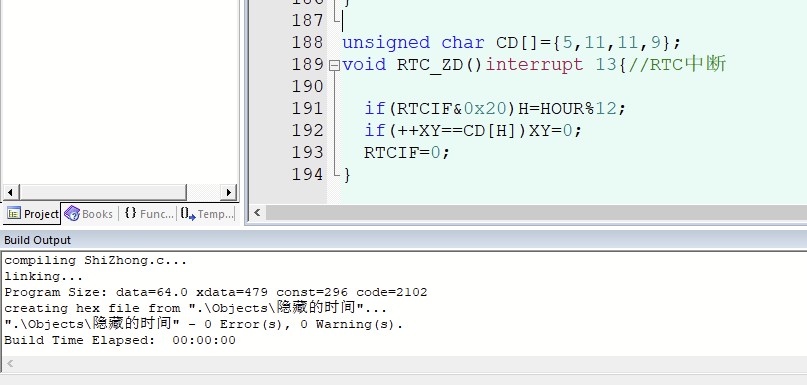807x385 pixels.
Task: Click the code editor scroll left arrow
Action: (x=257, y=212)
